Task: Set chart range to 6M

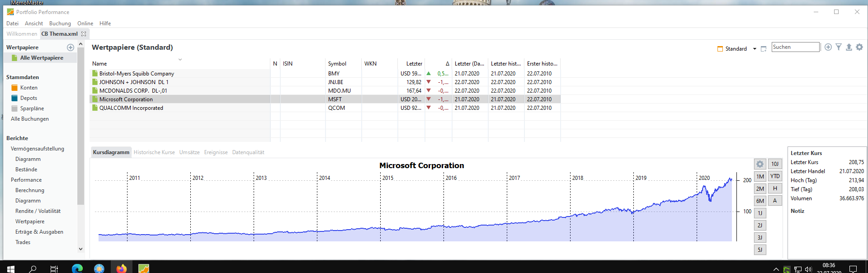Action: [760, 201]
